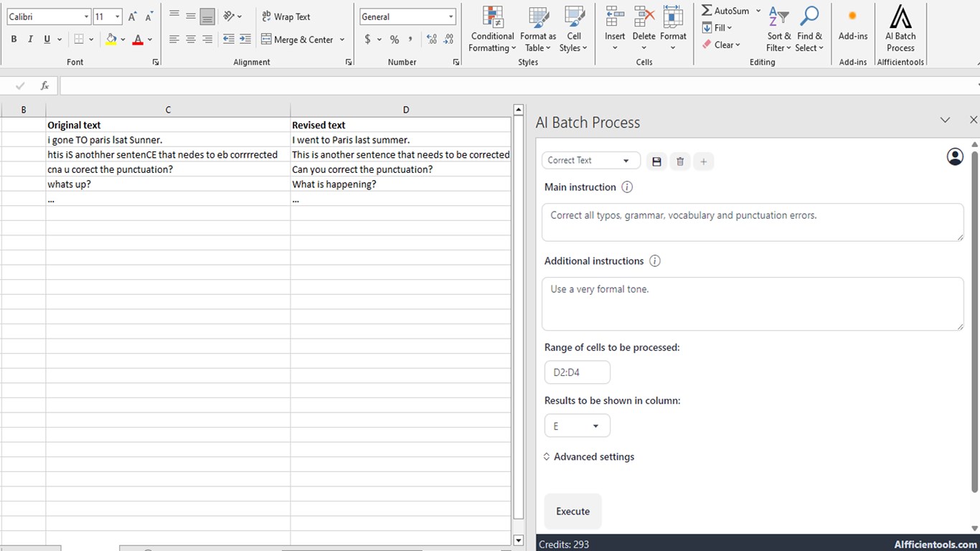Toggle bottom vertical alignment
Image resolution: width=980 pixels, height=551 pixels.
click(207, 17)
